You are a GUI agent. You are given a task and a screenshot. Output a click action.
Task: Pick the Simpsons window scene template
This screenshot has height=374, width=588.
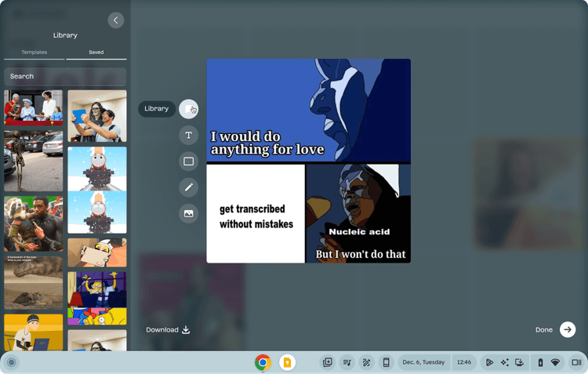coord(97,299)
